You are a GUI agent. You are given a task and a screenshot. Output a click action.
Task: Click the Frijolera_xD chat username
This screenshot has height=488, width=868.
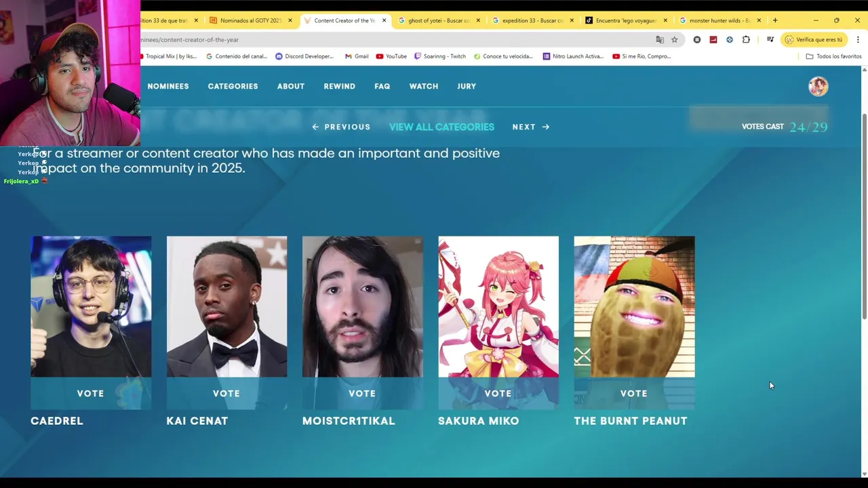(x=21, y=182)
